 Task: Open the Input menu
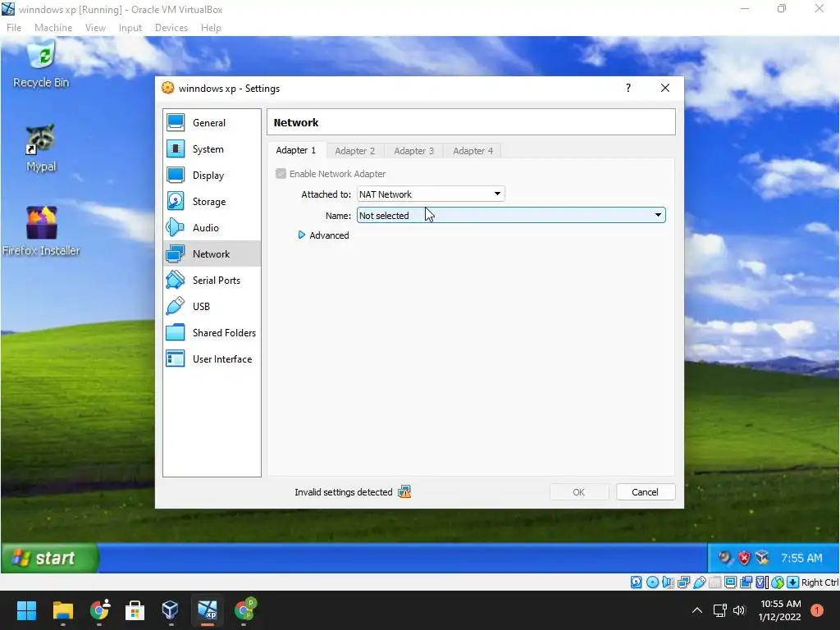tap(130, 28)
